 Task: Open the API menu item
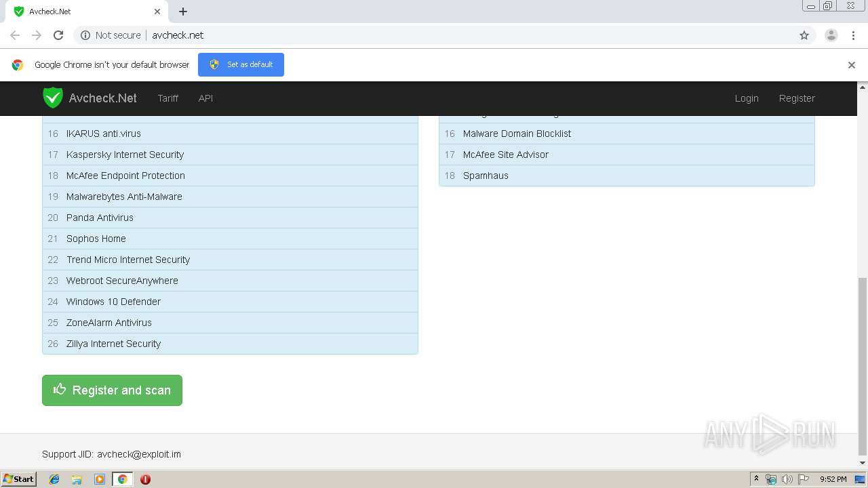(x=205, y=98)
